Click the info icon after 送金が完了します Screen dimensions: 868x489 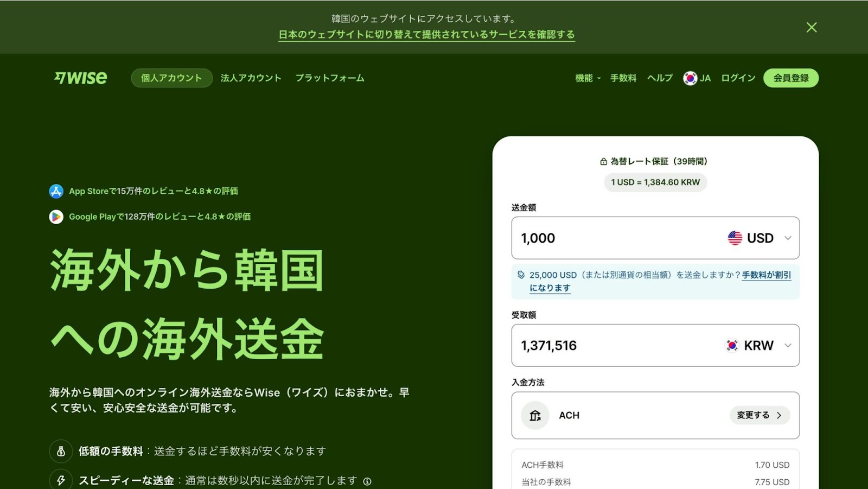[x=367, y=481]
